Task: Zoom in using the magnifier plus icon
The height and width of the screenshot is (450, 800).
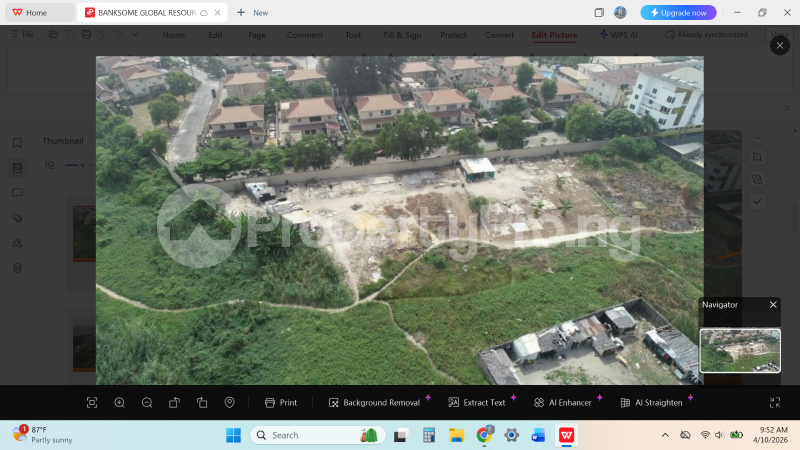Action: tap(119, 403)
